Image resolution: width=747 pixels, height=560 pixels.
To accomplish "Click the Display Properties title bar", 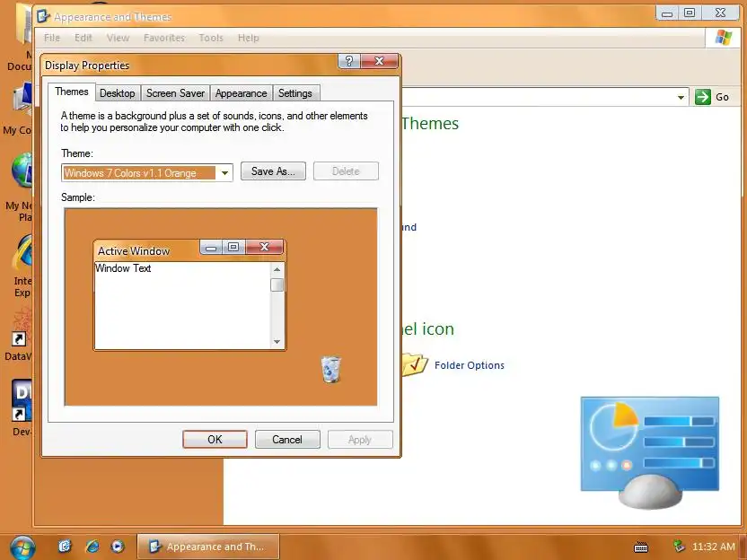I will point(189,66).
